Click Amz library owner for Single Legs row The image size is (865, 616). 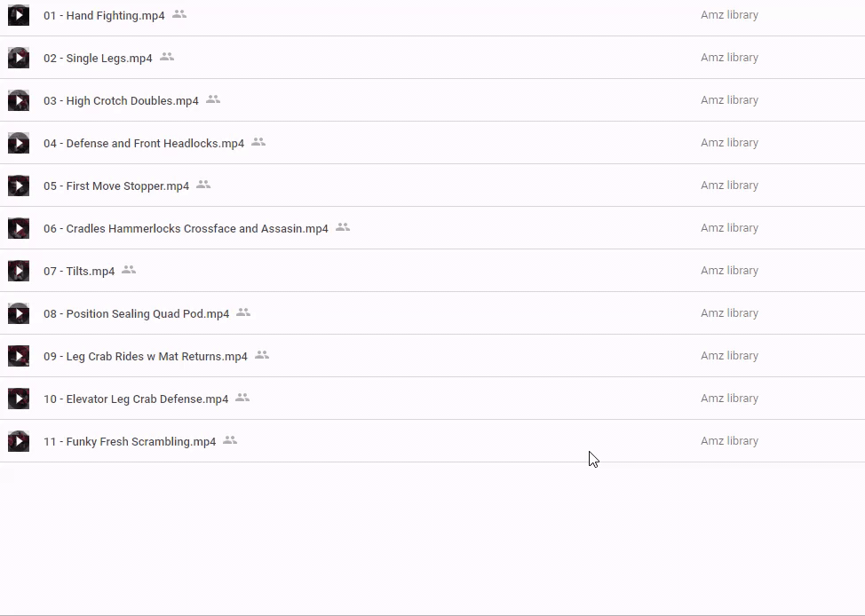pyautogui.click(x=729, y=58)
